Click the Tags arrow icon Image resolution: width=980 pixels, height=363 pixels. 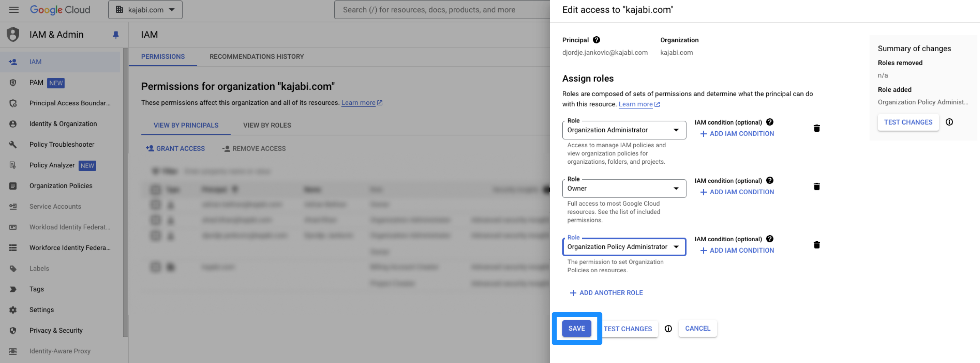click(x=13, y=289)
